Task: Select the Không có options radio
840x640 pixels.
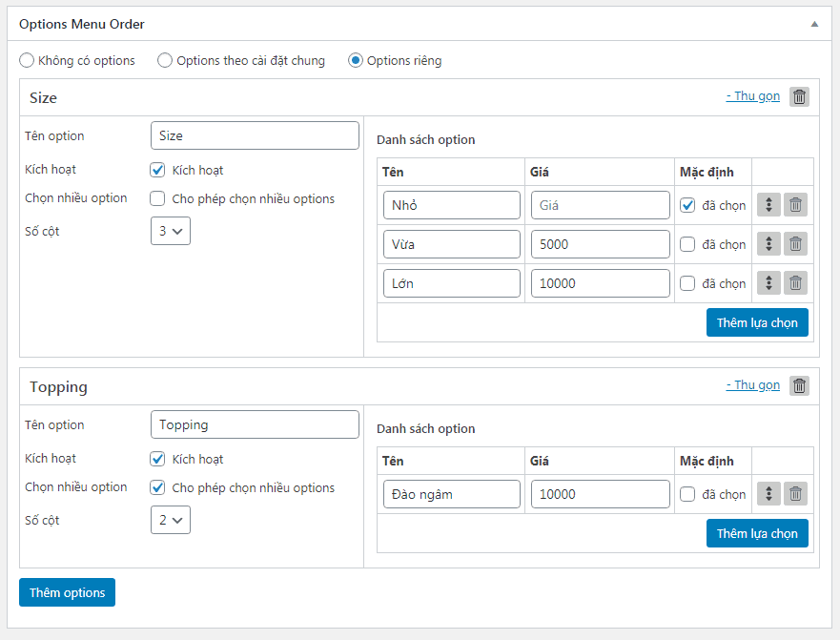Action: pyautogui.click(x=27, y=61)
